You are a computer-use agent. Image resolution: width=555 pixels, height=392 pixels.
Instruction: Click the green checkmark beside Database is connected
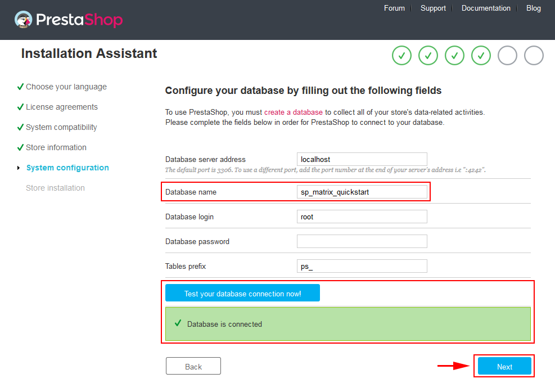178,323
